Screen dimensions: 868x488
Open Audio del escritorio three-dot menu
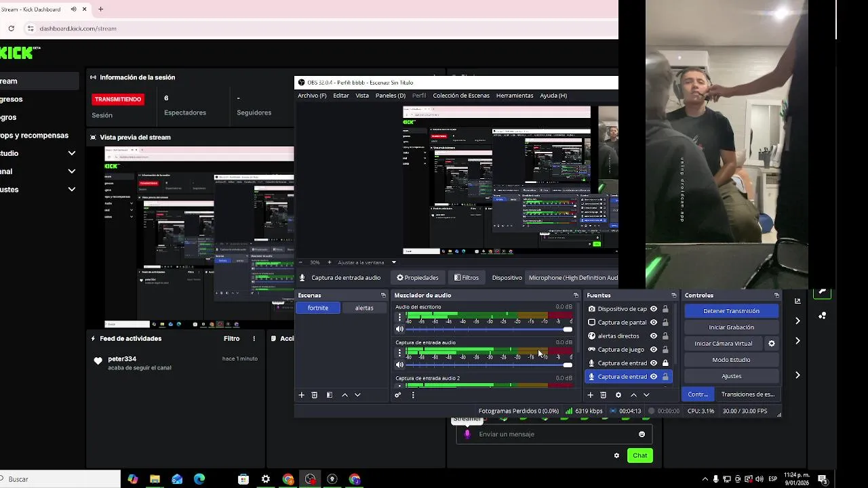pos(399,317)
